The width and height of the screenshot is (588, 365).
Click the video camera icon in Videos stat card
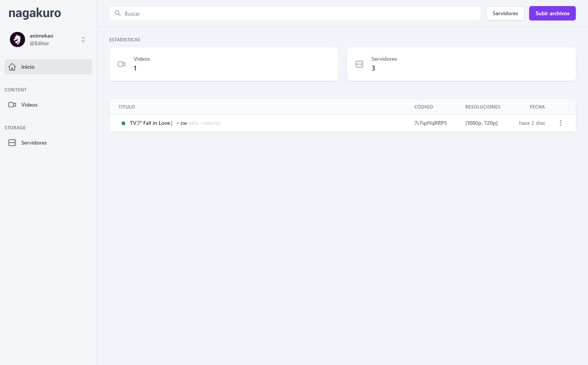pos(122,64)
